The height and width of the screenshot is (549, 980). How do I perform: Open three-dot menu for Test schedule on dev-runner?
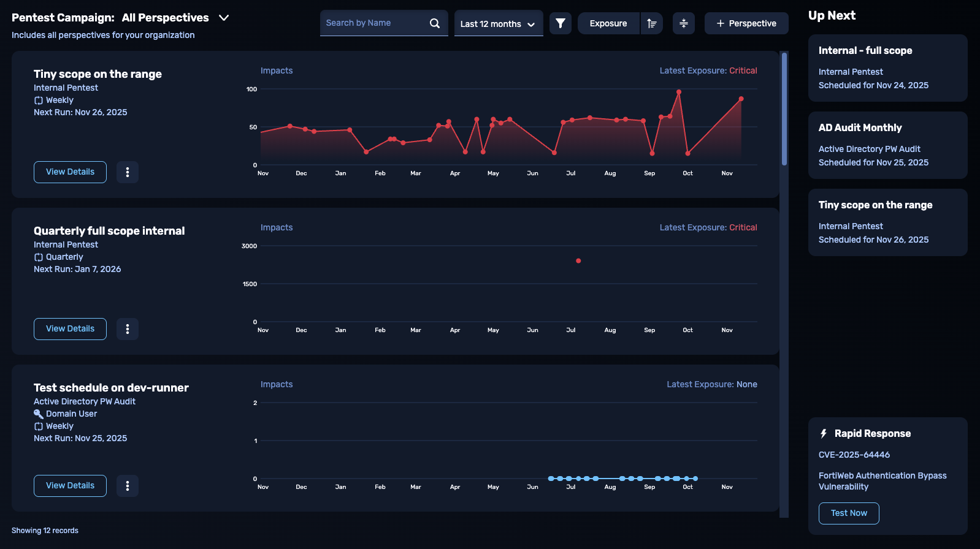click(x=128, y=486)
